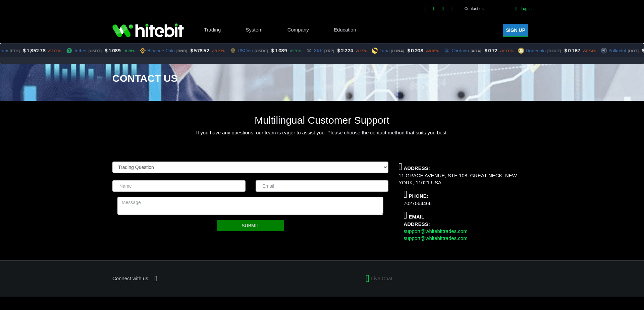Open the Education menu item
Viewport: 644px width, 310px height.
[344, 30]
